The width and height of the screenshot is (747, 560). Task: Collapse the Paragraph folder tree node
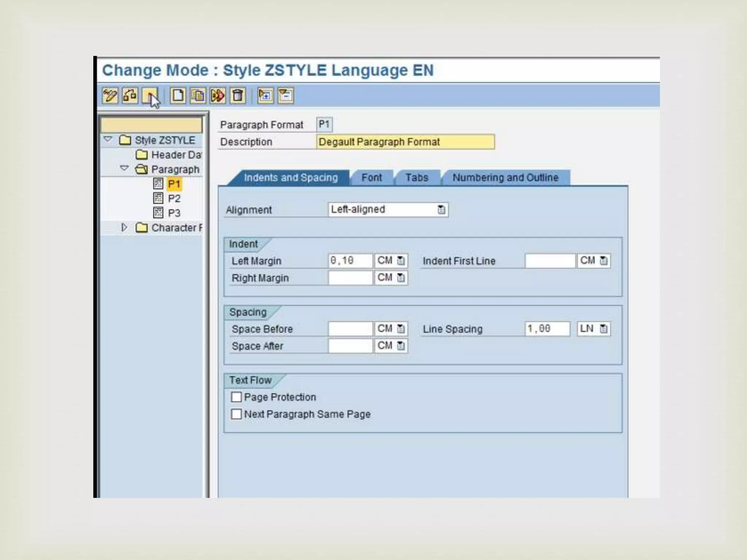click(124, 168)
